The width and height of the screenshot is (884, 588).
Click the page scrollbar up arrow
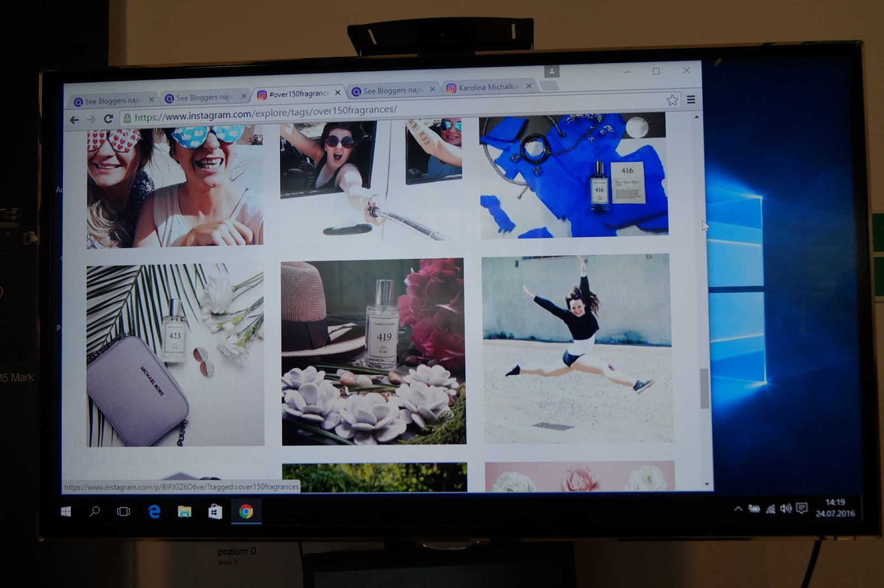point(696,117)
